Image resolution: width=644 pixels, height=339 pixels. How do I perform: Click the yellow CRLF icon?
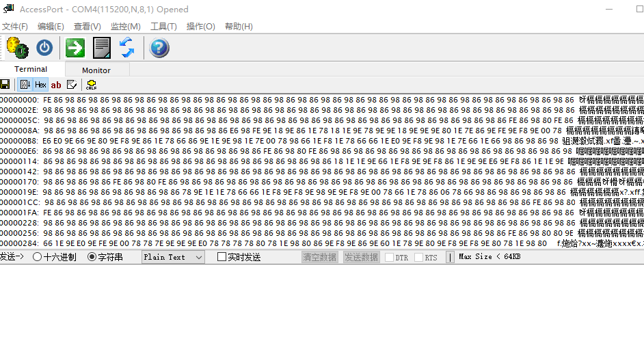[91, 85]
